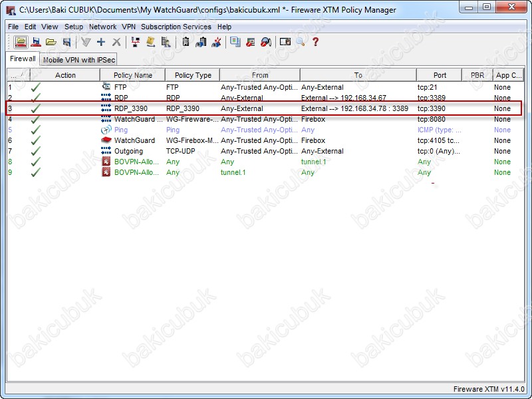Switch to the Firewall tab
The height and width of the screenshot is (399, 532).
(23, 59)
